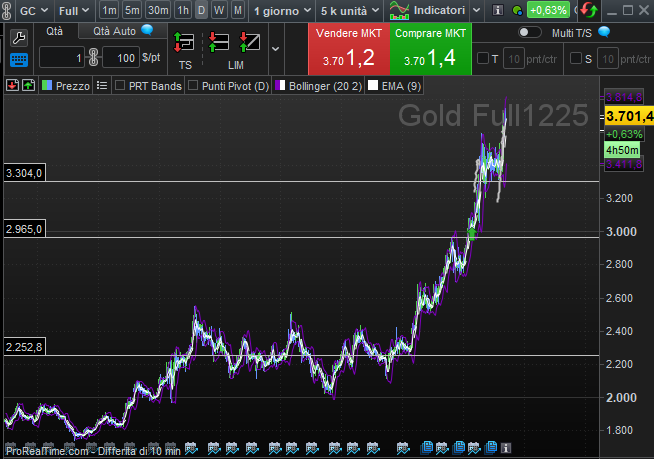Open the 5 k unità dropdown
The height and width of the screenshot is (459, 654).
(350, 10)
